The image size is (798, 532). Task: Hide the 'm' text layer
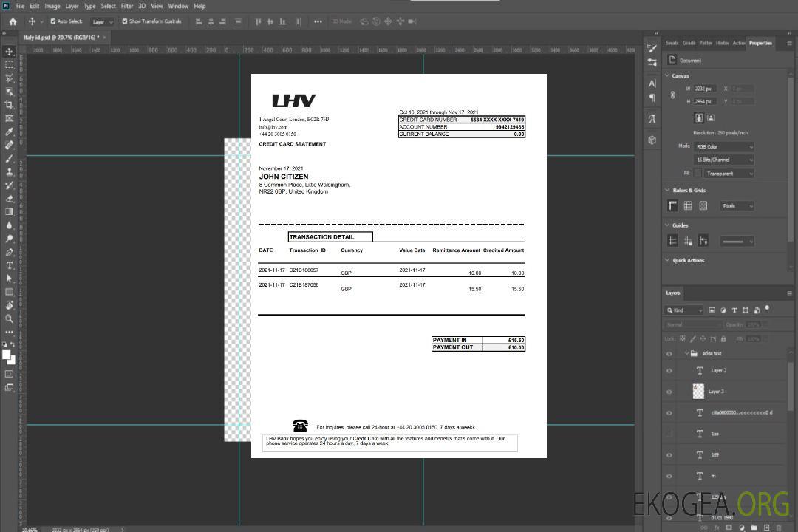coord(669,476)
